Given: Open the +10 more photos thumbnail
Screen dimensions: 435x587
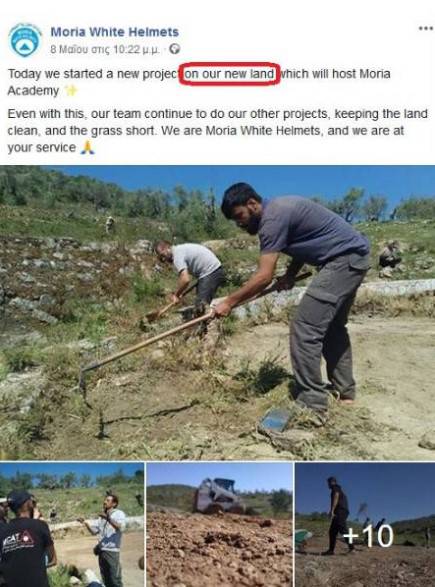Looking at the screenshot, I should [x=365, y=525].
